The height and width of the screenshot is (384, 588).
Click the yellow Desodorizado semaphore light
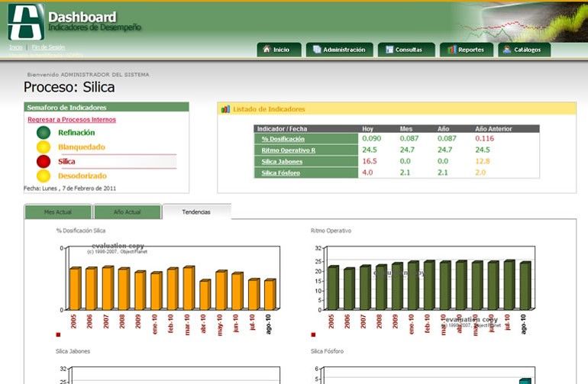(x=44, y=176)
